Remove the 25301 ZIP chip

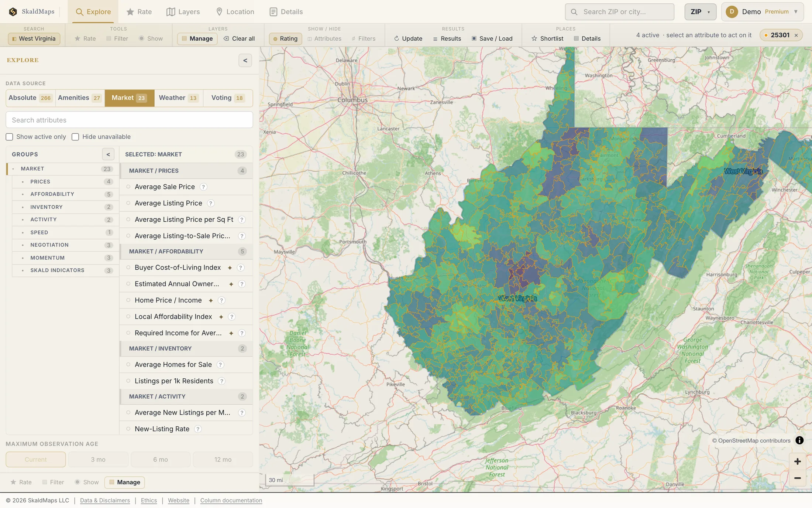click(796, 35)
